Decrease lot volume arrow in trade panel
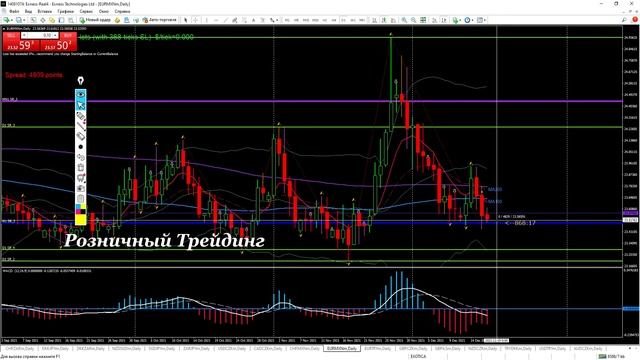The height and width of the screenshot is (360, 640). (24, 36)
